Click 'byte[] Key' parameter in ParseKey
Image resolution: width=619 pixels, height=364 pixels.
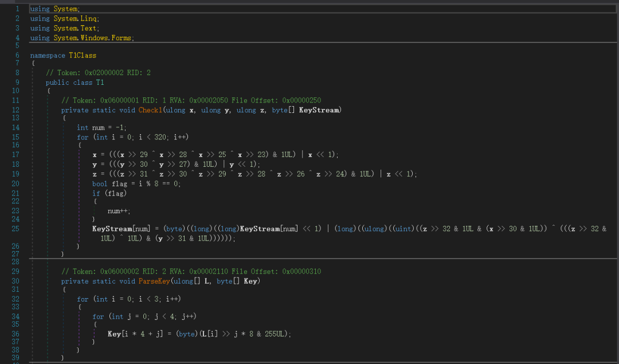click(237, 281)
